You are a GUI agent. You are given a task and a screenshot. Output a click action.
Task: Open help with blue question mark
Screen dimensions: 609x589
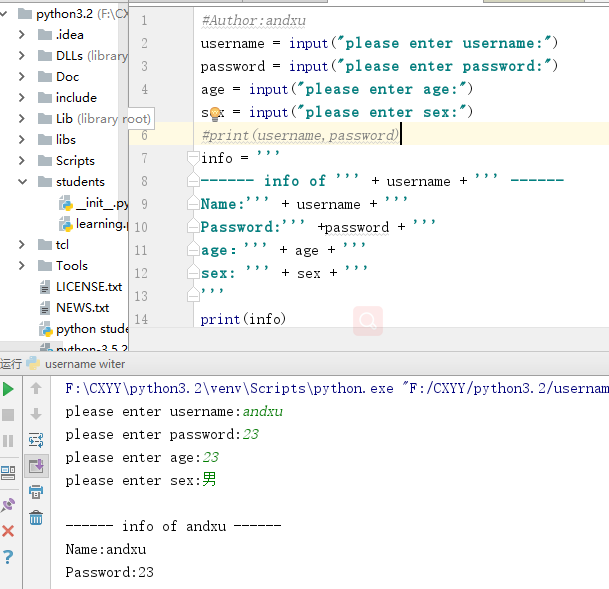(8, 557)
